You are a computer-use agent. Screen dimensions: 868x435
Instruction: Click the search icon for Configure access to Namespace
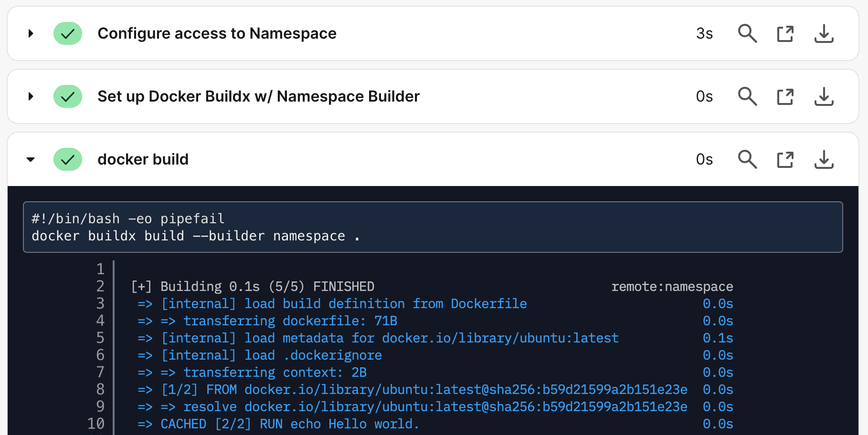tap(747, 33)
